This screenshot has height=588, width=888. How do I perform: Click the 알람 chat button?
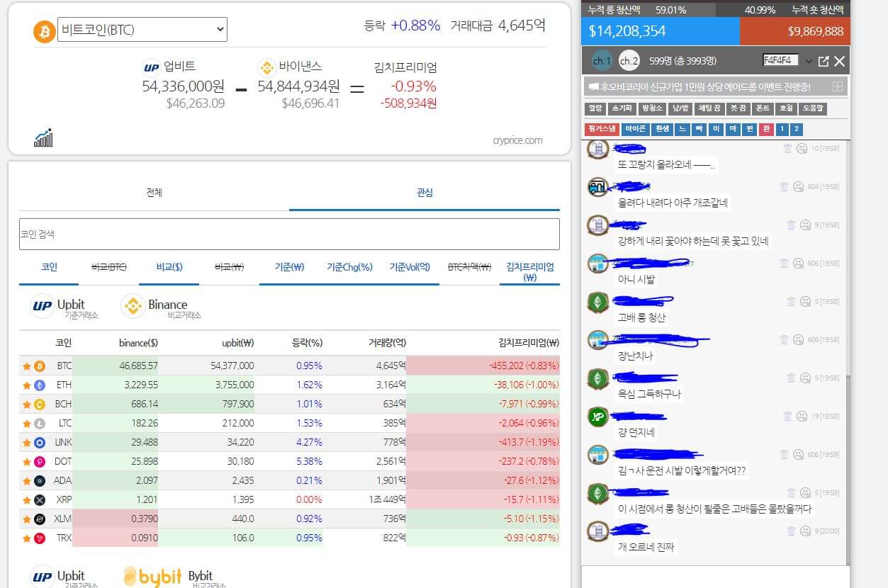pyautogui.click(x=595, y=109)
